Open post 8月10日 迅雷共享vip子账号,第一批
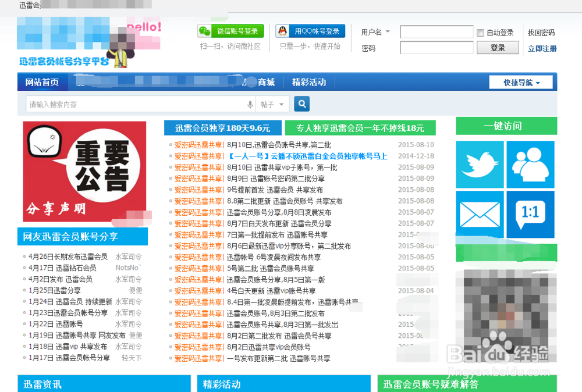 point(282,168)
